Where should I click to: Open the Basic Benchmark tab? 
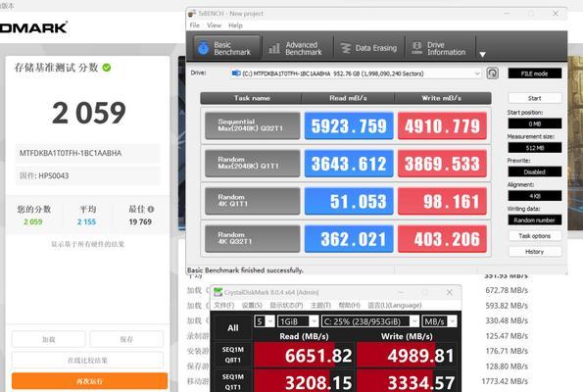[x=226, y=48]
